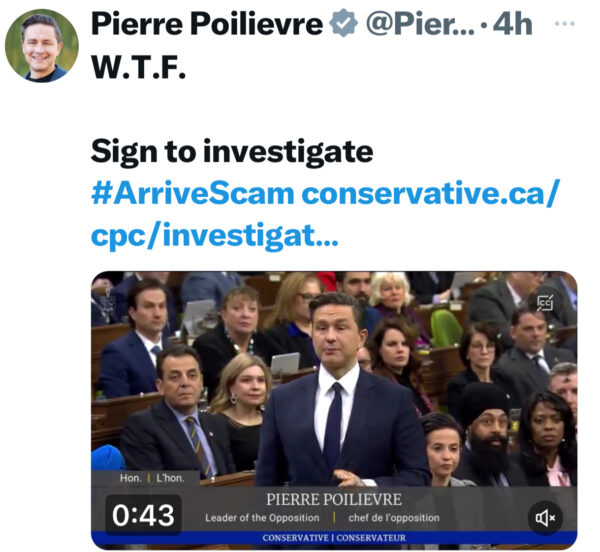Play the House of Commons video
The height and width of the screenshot is (552, 600).
tap(334, 400)
